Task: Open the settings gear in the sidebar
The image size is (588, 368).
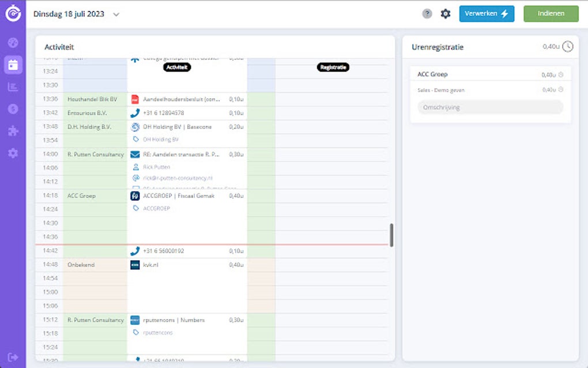Action: coord(13,153)
